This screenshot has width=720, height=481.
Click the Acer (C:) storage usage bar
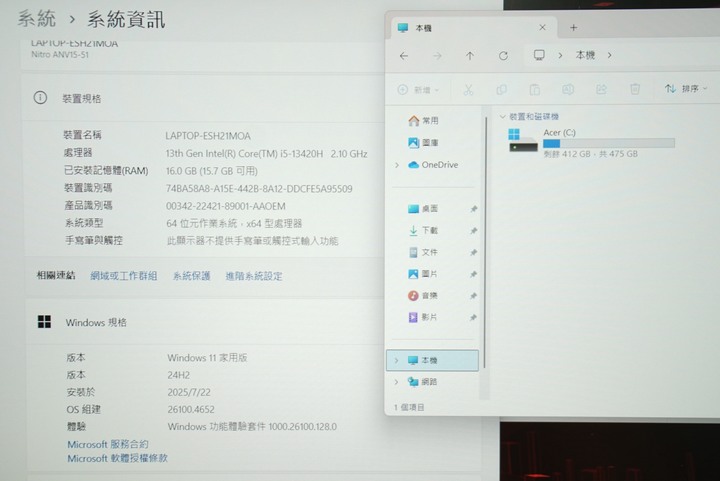[x=609, y=143]
